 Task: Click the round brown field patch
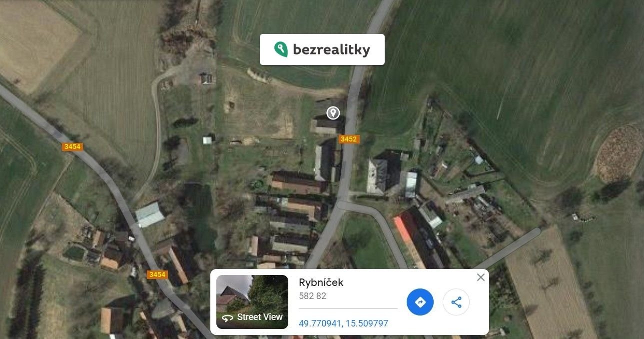(x=620, y=153)
